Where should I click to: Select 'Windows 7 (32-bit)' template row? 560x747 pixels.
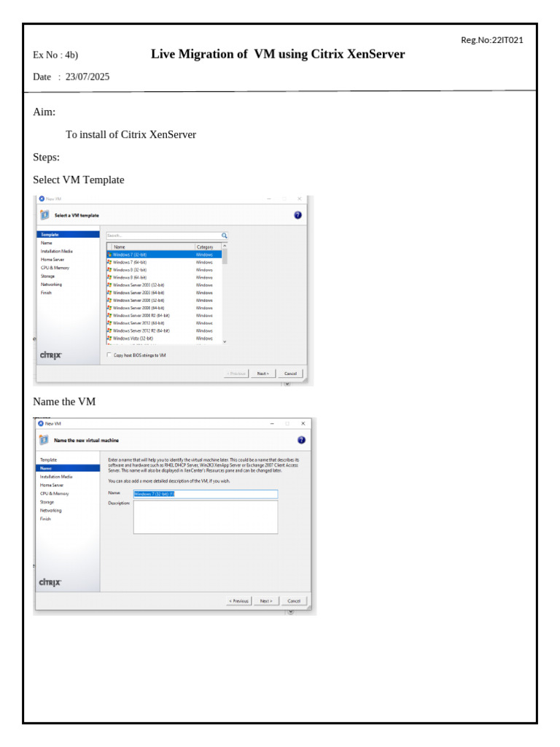[164, 255]
